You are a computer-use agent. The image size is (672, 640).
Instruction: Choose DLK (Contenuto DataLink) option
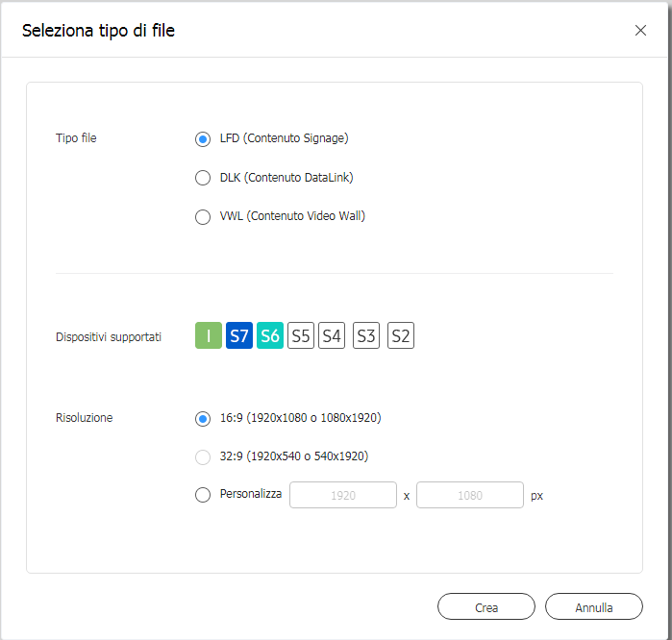pyautogui.click(x=203, y=178)
